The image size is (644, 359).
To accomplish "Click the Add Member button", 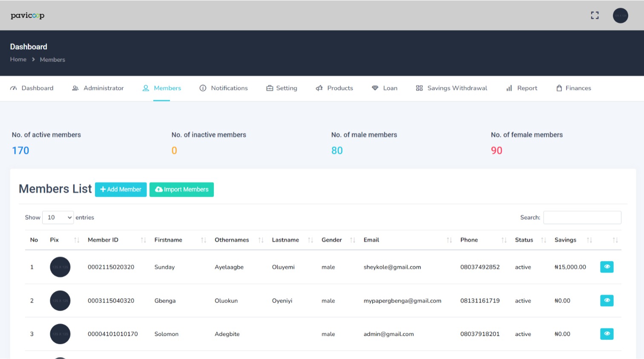I will (x=121, y=190).
